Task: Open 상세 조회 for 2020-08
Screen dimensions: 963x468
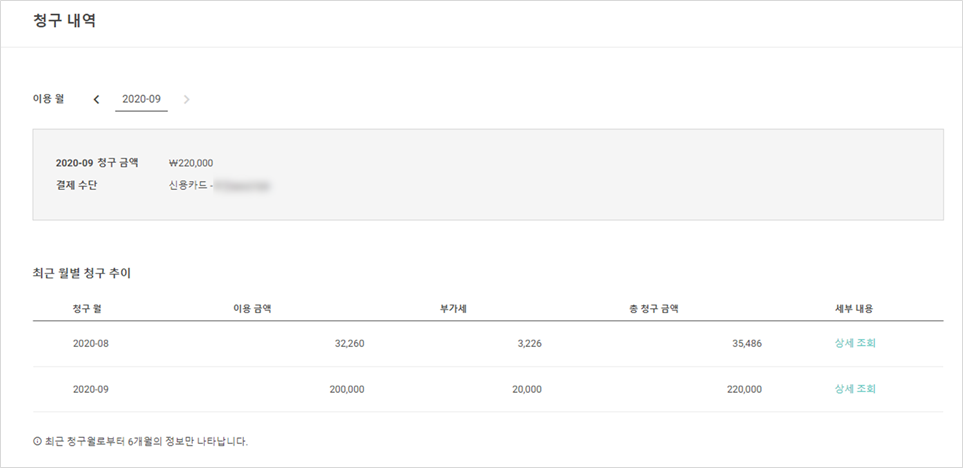Action: pyautogui.click(x=855, y=343)
